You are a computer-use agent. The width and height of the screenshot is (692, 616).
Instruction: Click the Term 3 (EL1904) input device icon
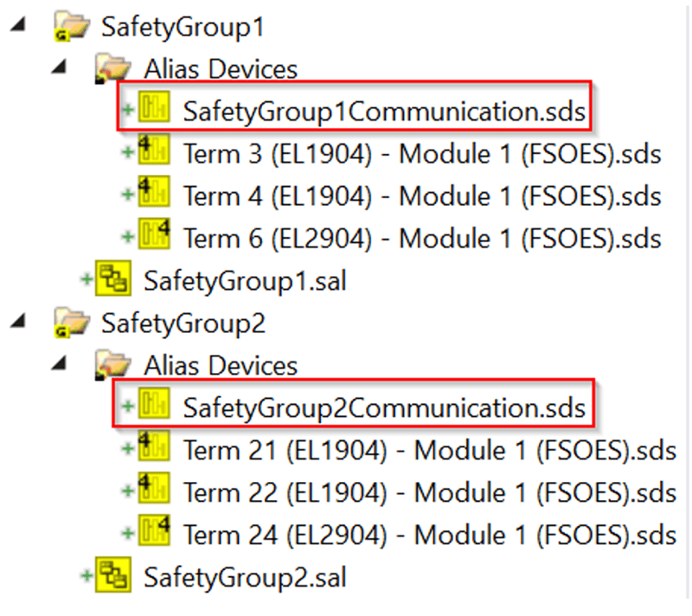(x=154, y=149)
